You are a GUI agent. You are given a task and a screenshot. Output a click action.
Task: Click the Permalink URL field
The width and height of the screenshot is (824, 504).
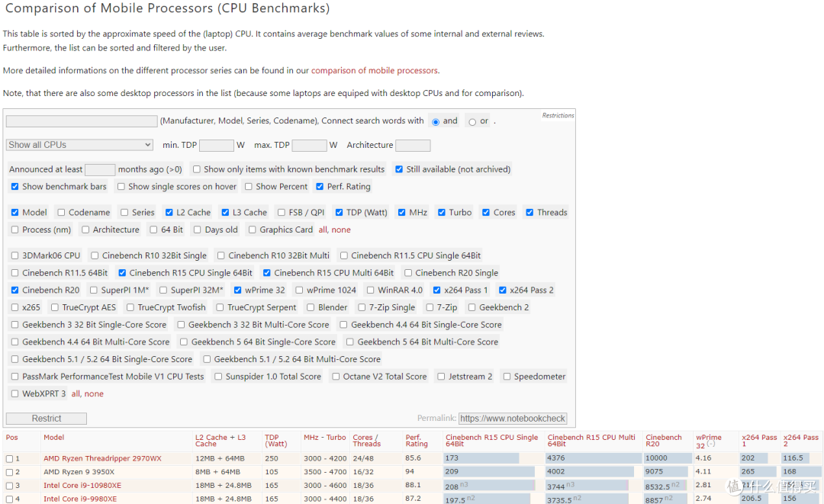[512, 418]
